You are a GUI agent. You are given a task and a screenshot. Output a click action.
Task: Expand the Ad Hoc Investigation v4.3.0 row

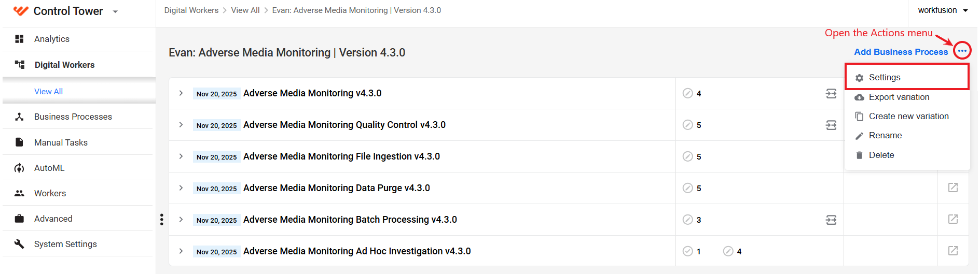point(181,251)
